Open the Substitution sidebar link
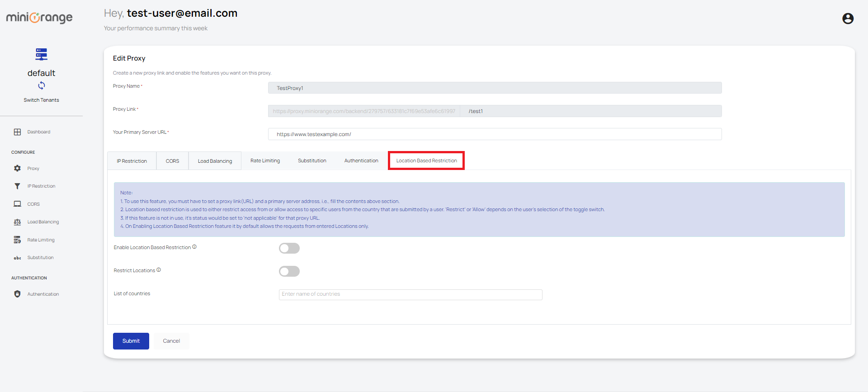Image resolution: width=868 pixels, height=392 pixels. [41, 258]
